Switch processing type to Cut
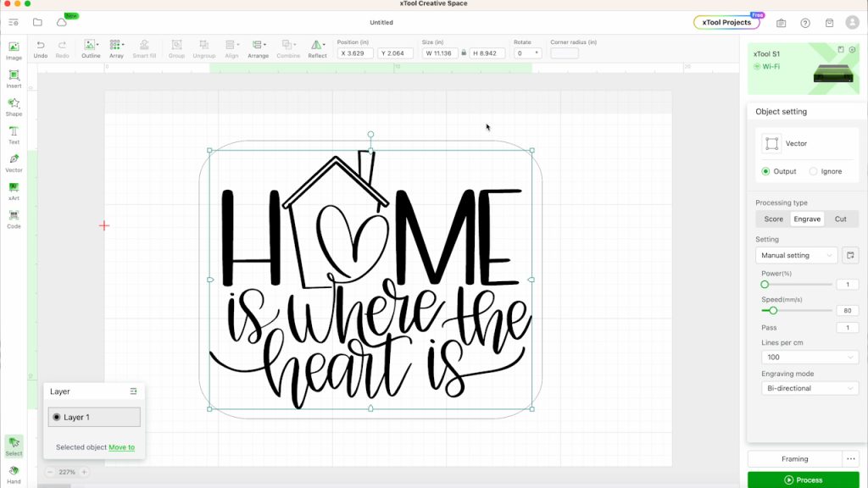Screen dimensions: 868x488 [840, 219]
